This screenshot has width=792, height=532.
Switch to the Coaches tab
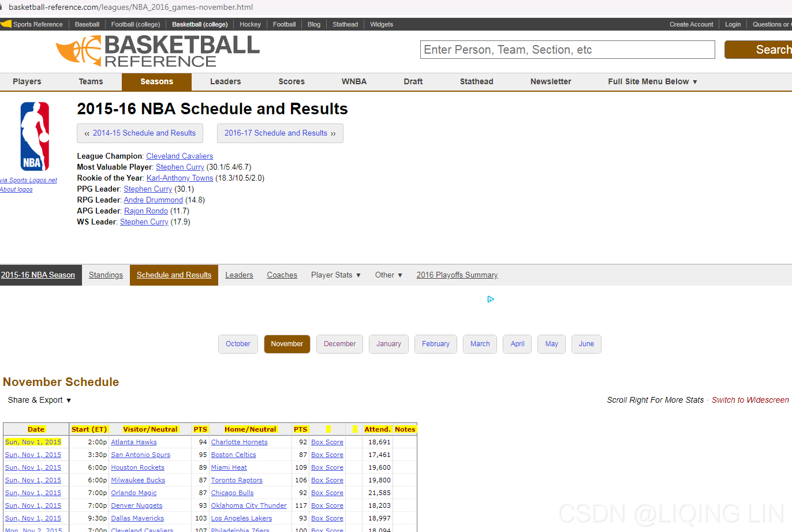tap(282, 275)
